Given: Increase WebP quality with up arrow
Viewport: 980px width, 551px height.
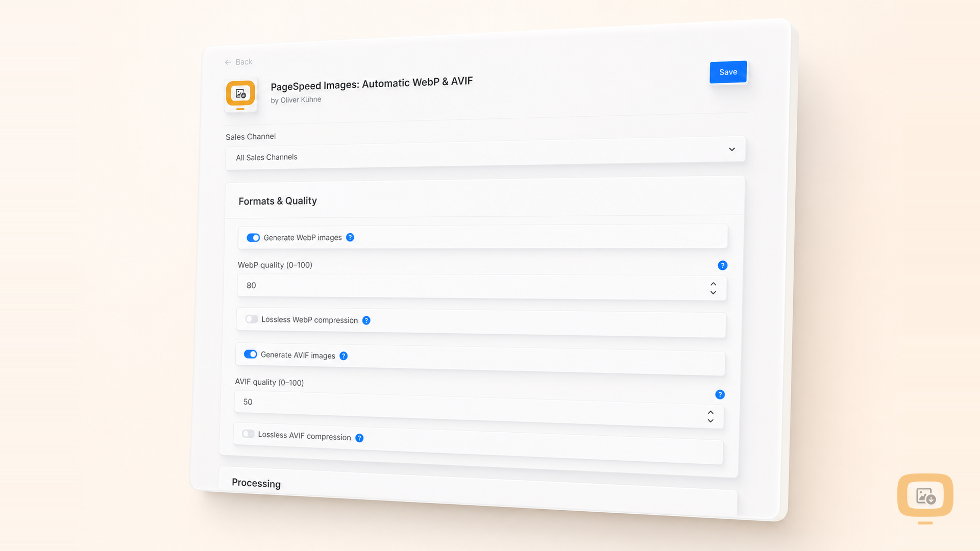Looking at the screenshot, I should tap(713, 284).
